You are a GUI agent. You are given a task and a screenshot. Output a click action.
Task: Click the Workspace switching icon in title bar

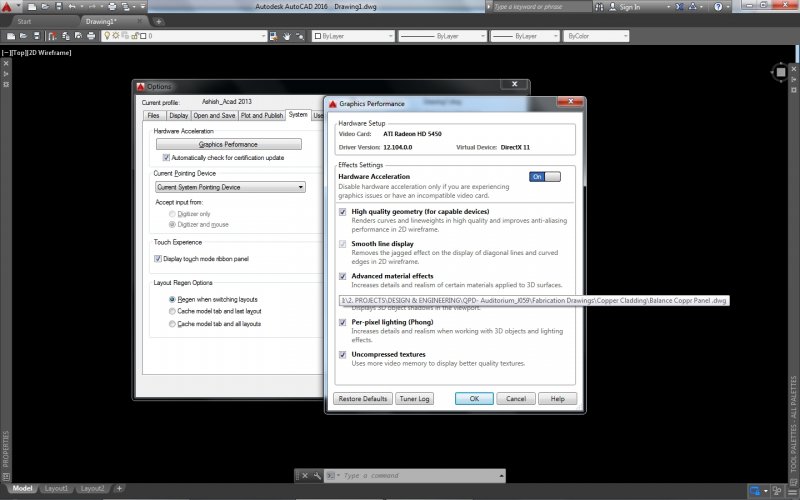point(126,7)
